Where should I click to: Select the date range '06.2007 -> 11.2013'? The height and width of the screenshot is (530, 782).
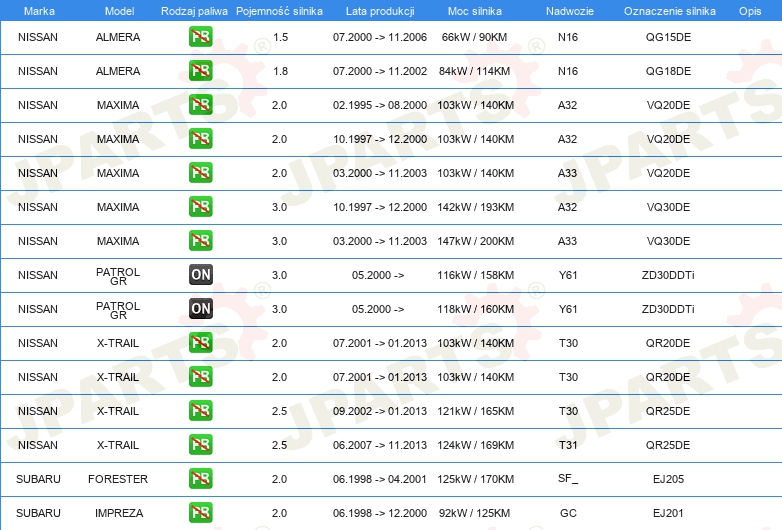tap(380, 445)
